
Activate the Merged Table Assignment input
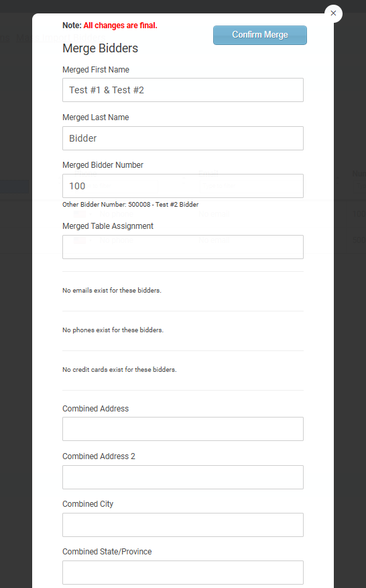[x=183, y=247]
